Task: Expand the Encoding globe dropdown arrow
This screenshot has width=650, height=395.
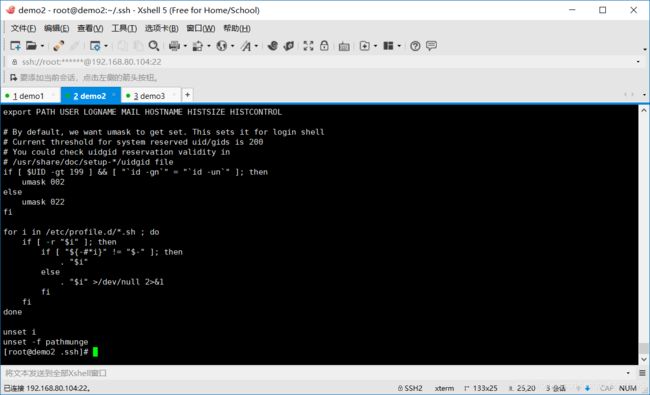Action: (233, 46)
